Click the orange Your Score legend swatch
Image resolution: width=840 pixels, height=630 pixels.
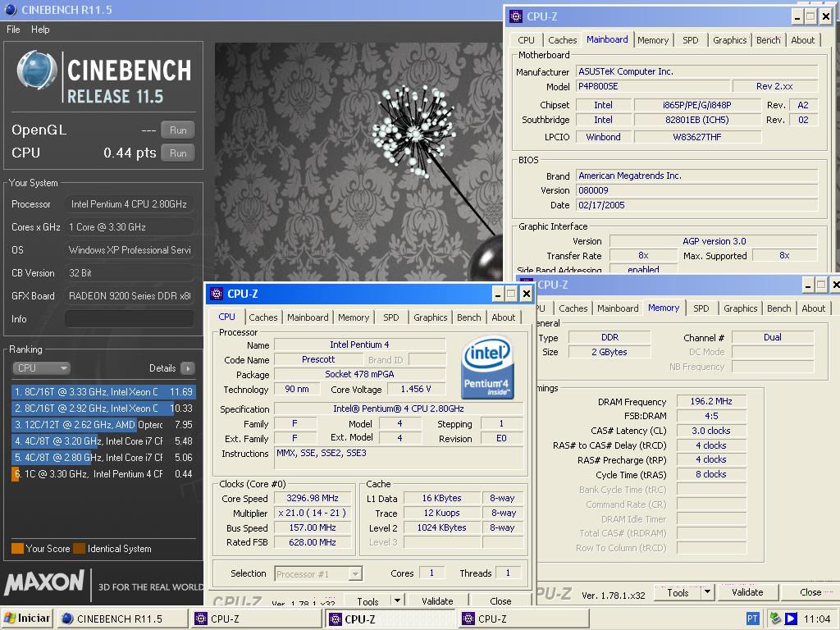click(17, 549)
